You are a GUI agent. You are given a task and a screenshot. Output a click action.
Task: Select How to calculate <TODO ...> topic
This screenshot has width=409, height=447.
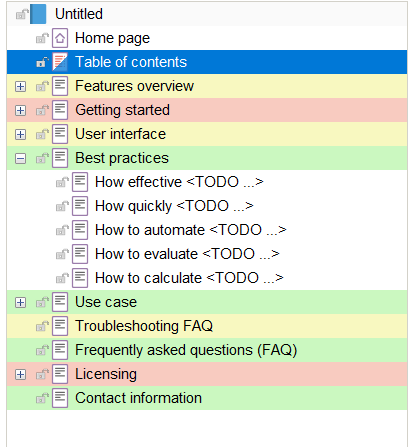click(189, 278)
